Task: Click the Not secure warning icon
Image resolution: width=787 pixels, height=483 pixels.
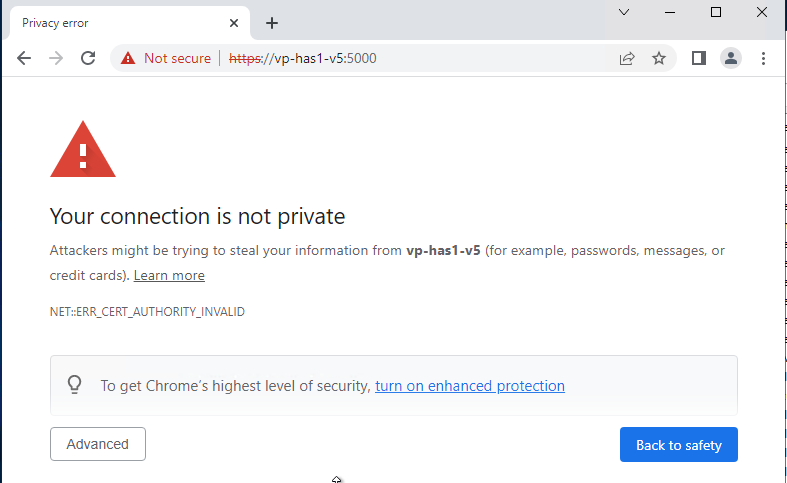Action: pos(128,58)
